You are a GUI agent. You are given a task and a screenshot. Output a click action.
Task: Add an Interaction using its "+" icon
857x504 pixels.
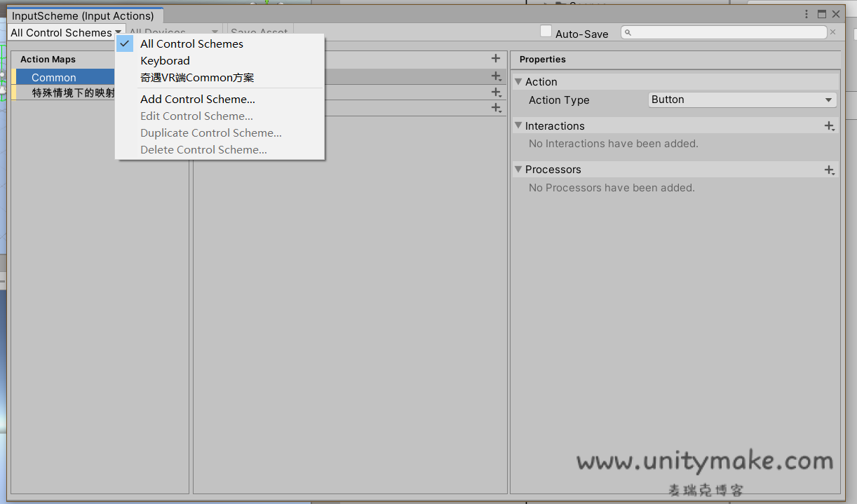tap(829, 125)
